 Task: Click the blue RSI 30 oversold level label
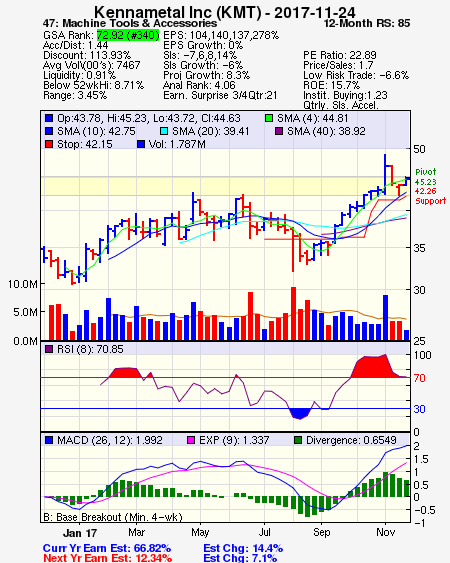[419, 409]
